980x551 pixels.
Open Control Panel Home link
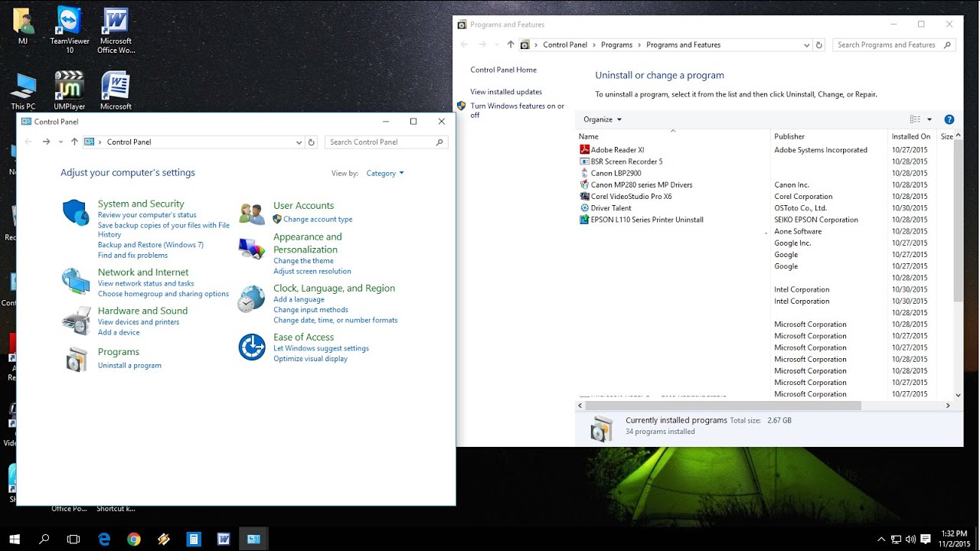(x=503, y=70)
